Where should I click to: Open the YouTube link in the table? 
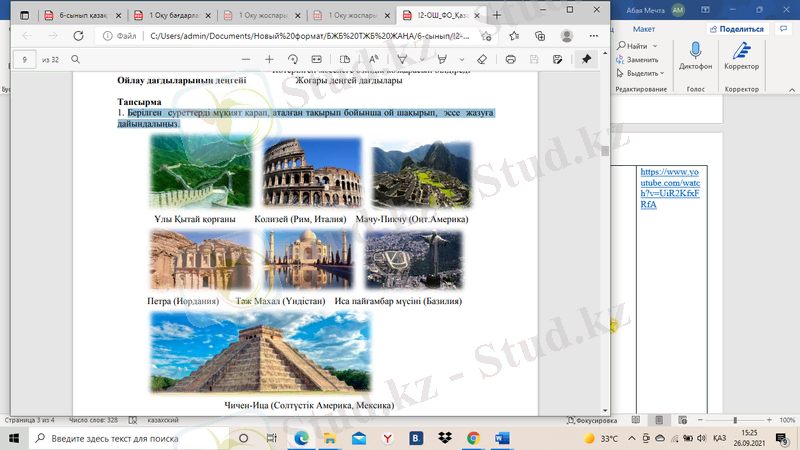pyautogui.click(x=661, y=187)
